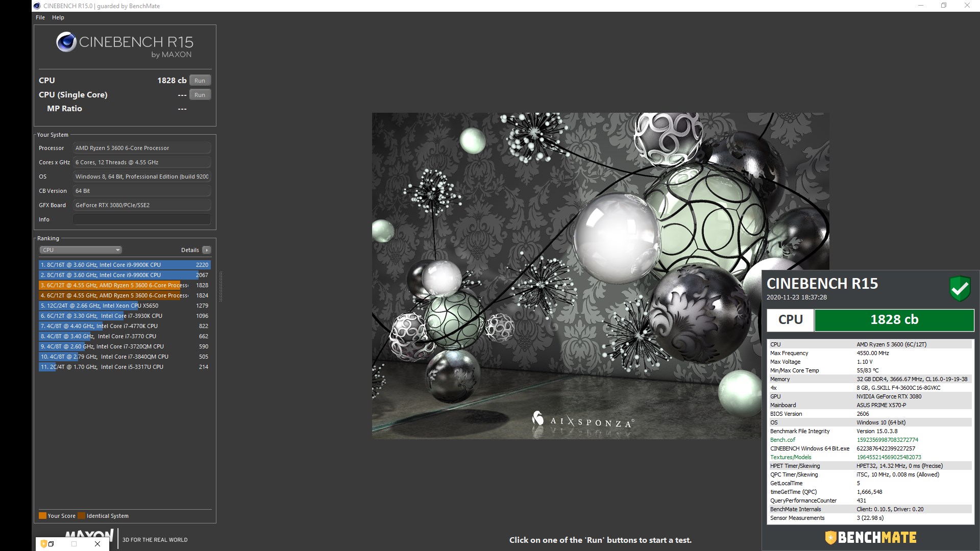Viewport: 980px width, 551px height.
Task: Minimize the Cinebench window
Action: (921, 6)
